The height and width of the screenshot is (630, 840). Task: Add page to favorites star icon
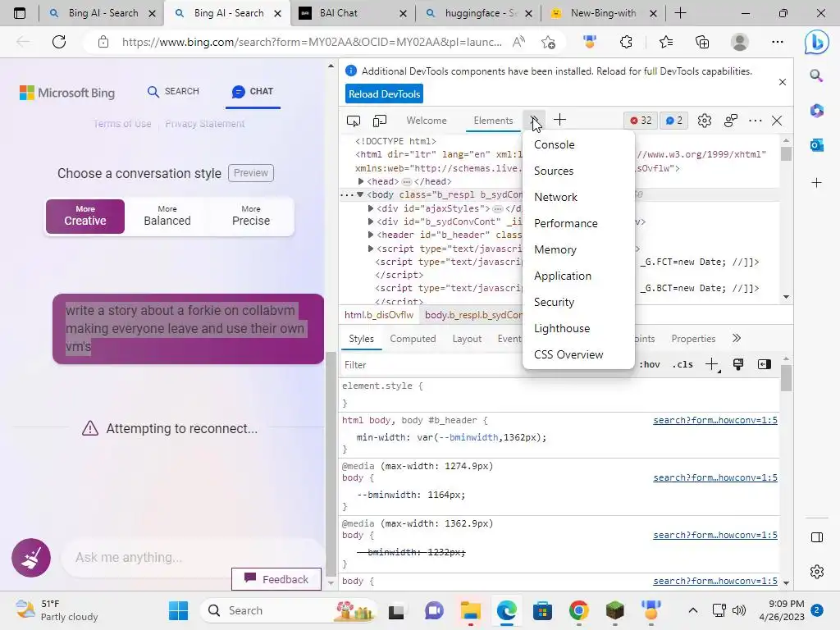tap(548, 42)
